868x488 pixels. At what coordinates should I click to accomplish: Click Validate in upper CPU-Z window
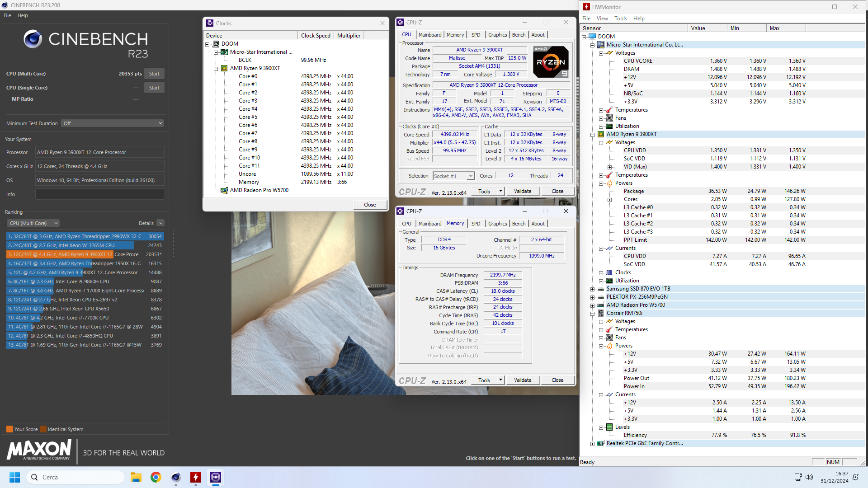[523, 191]
